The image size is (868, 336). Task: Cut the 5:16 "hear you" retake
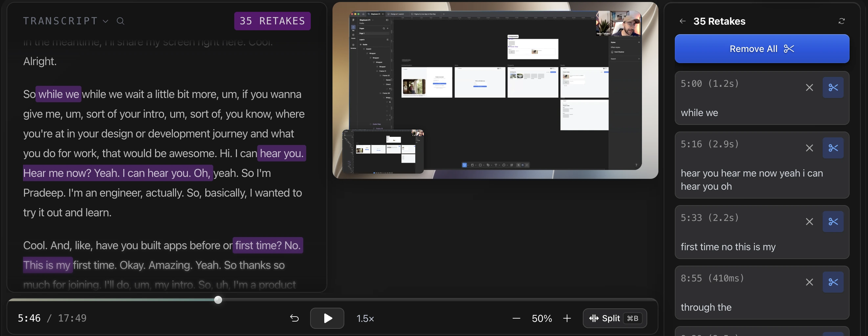[833, 148]
